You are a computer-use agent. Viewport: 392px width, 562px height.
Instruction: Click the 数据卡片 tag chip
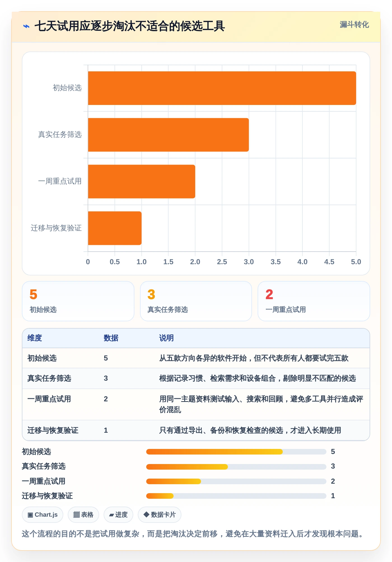160,515
